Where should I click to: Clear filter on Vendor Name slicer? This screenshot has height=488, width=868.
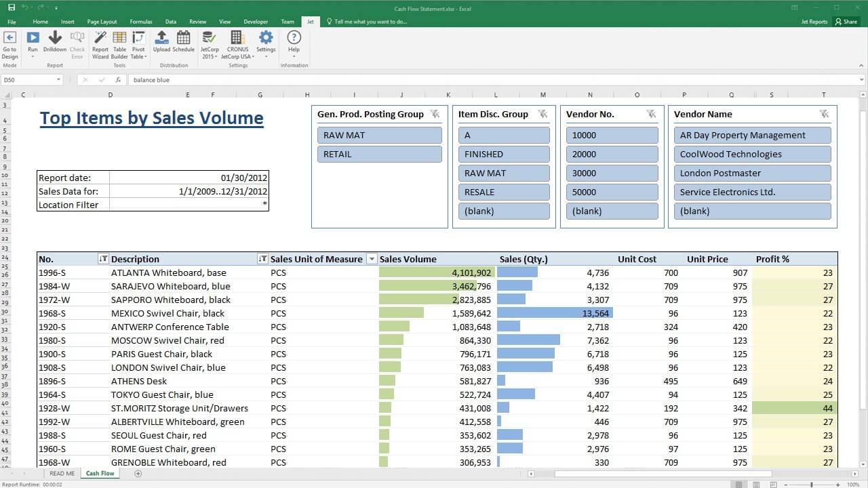click(824, 114)
